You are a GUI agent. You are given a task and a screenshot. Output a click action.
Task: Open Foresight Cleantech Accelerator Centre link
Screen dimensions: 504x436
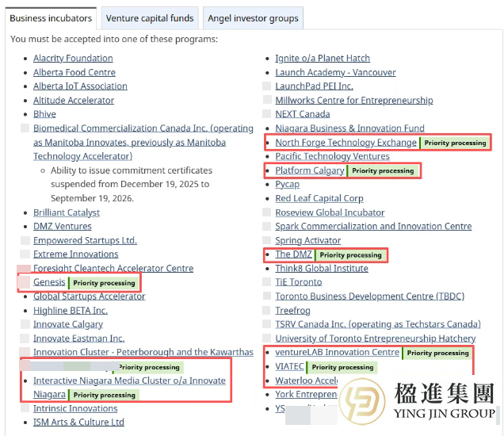[x=113, y=268]
